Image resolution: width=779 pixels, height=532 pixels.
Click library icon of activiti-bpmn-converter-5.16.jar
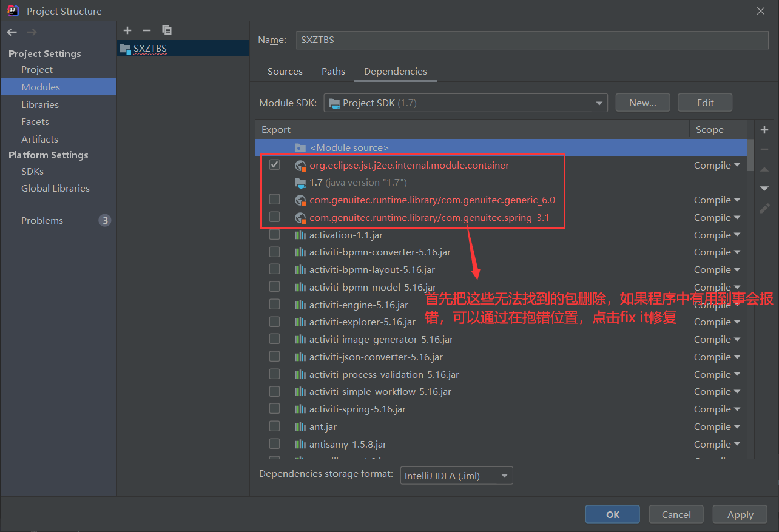(x=300, y=252)
